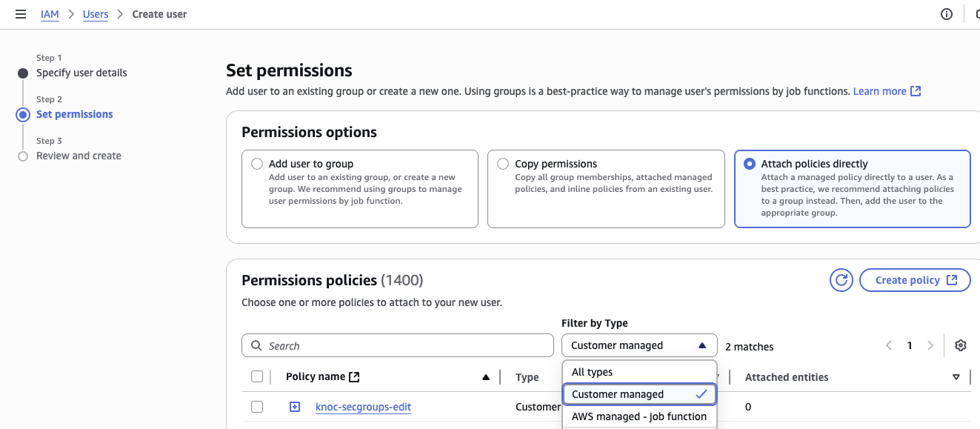Select the Add user to group option
The height and width of the screenshot is (429, 980).
pyautogui.click(x=257, y=164)
